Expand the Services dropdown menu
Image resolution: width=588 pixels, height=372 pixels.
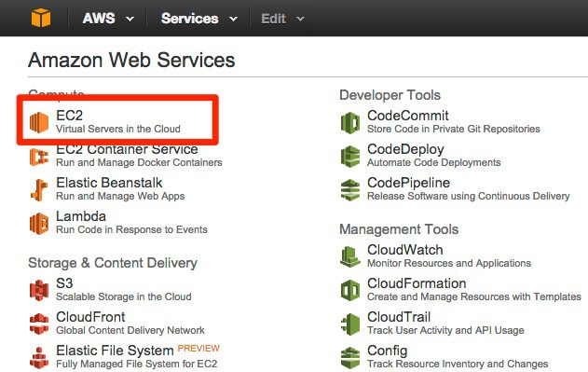(x=198, y=19)
